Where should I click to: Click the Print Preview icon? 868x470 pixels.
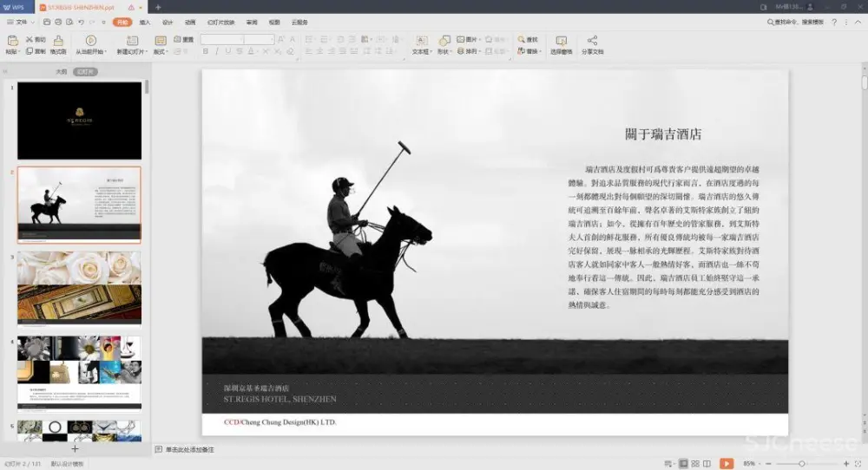(69, 23)
